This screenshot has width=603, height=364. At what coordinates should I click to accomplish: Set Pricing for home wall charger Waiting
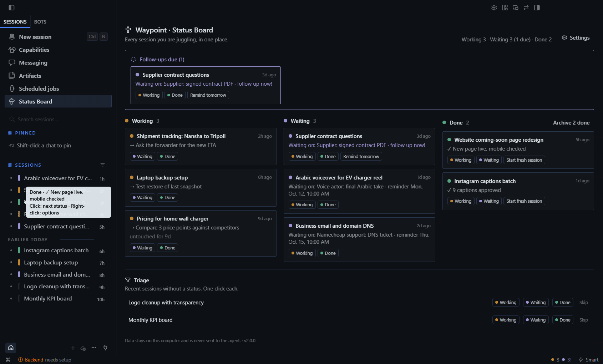pyautogui.click(x=142, y=248)
